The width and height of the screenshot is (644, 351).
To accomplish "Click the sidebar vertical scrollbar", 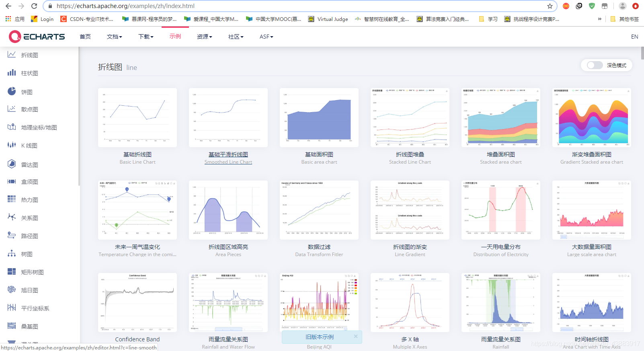I will (79, 117).
